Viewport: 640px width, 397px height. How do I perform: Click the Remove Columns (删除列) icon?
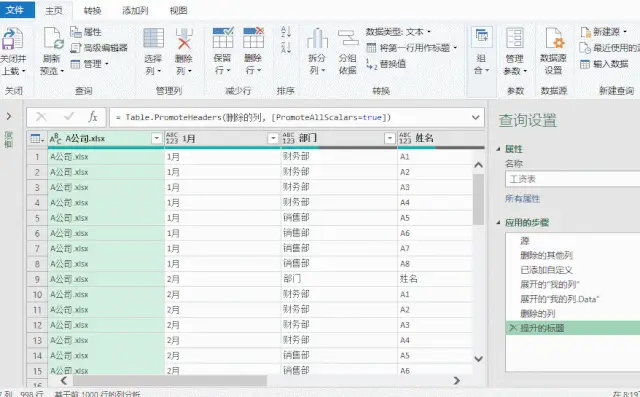point(184,38)
